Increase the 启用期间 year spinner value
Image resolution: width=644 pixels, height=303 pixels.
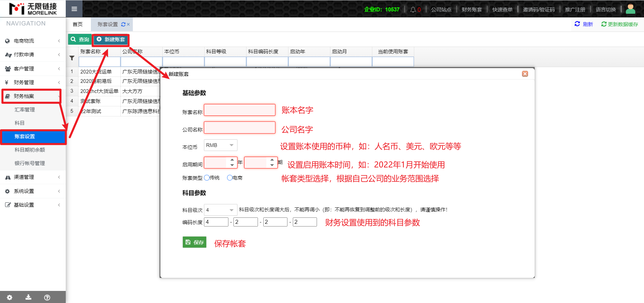232,160
